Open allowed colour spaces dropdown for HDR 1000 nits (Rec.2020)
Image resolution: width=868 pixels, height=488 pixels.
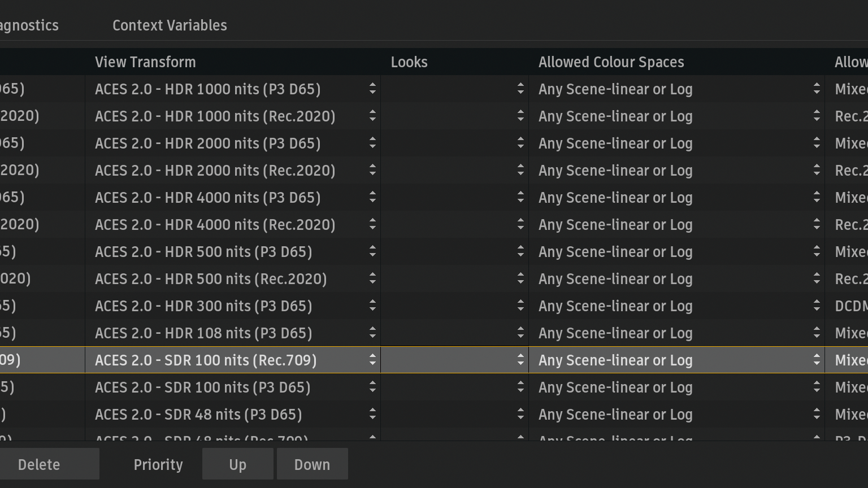(677, 116)
